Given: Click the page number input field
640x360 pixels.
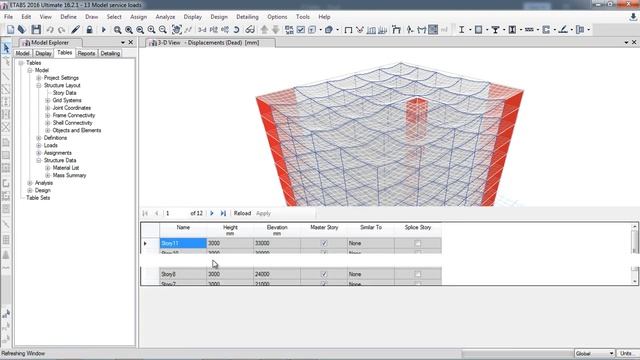Looking at the screenshot, I should point(176,213).
